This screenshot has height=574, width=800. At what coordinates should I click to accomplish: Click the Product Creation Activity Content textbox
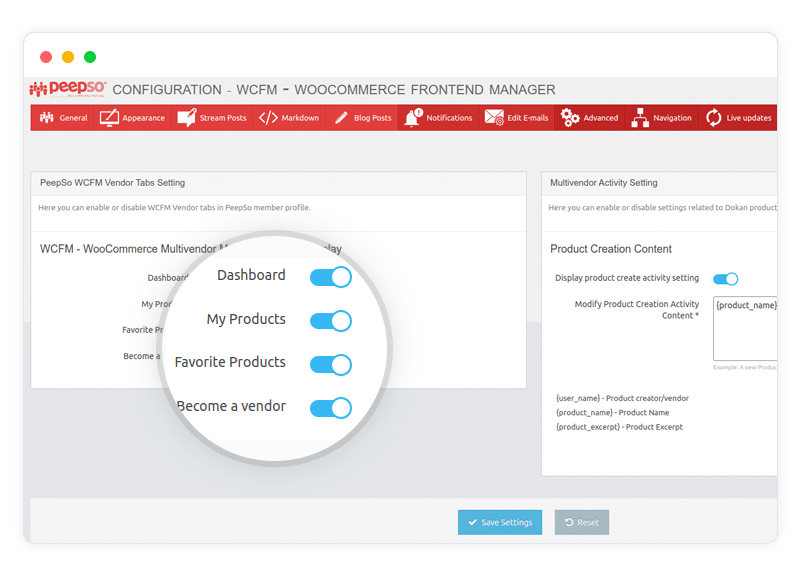745,328
